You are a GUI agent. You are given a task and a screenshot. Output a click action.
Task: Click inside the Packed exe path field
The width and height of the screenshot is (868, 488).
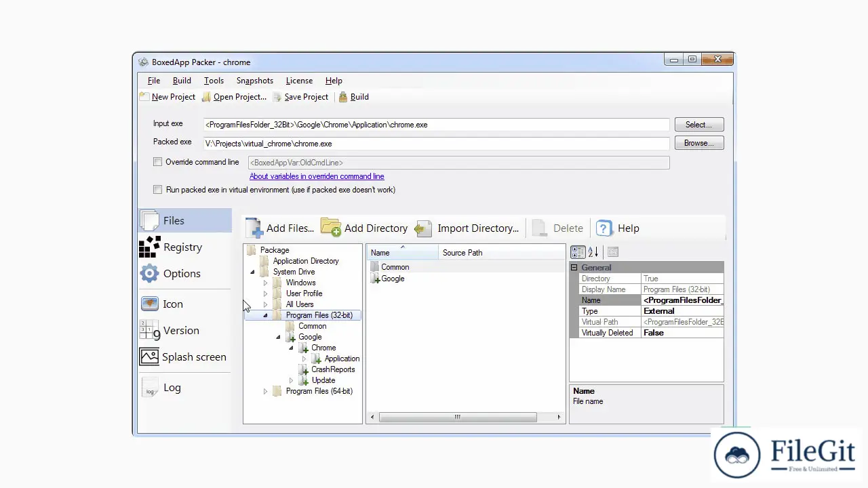pos(437,144)
